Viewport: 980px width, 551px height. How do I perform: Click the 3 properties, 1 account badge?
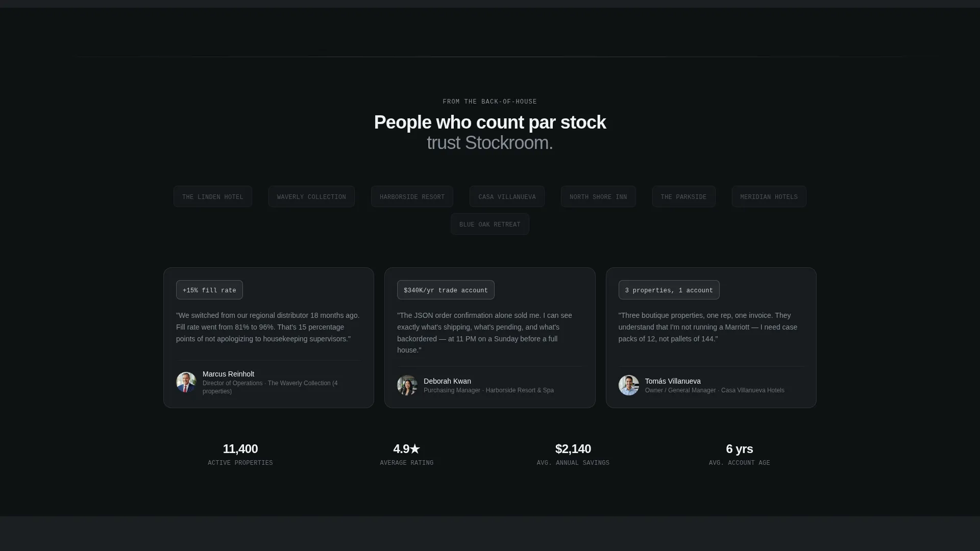click(669, 290)
